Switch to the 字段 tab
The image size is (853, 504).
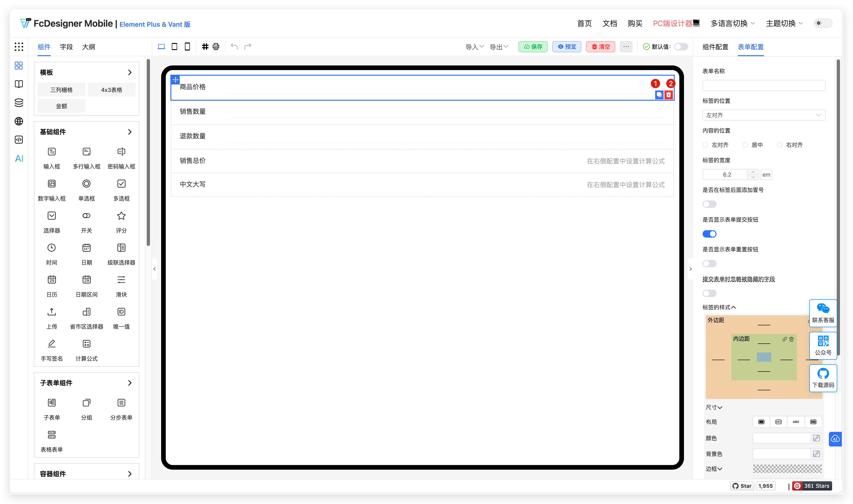coord(66,47)
